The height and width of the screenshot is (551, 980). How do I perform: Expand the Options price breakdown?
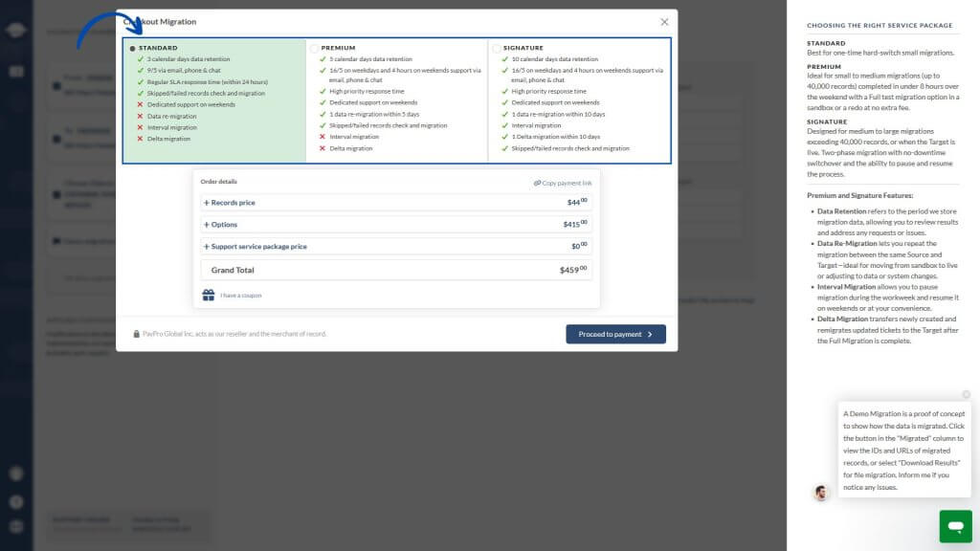(x=223, y=225)
